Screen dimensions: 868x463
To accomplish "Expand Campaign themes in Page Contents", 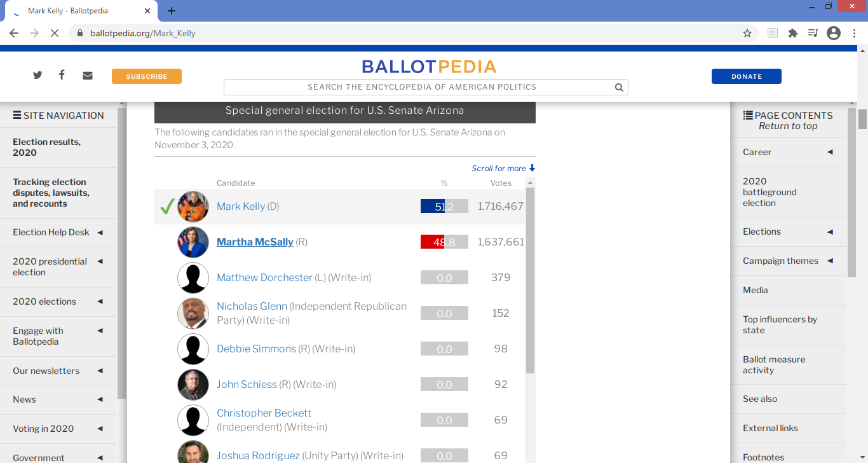I will (x=830, y=261).
